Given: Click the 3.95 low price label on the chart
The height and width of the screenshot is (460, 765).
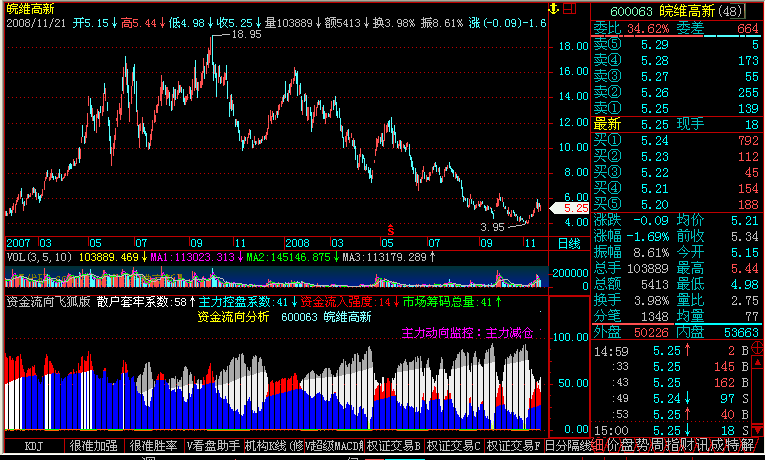Looking at the screenshot, I should pyautogui.click(x=492, y=227).
